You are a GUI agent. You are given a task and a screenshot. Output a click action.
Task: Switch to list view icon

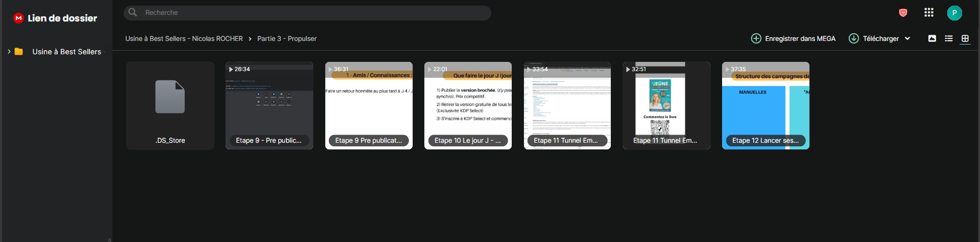pyautogui.click(x=948, y=38)
